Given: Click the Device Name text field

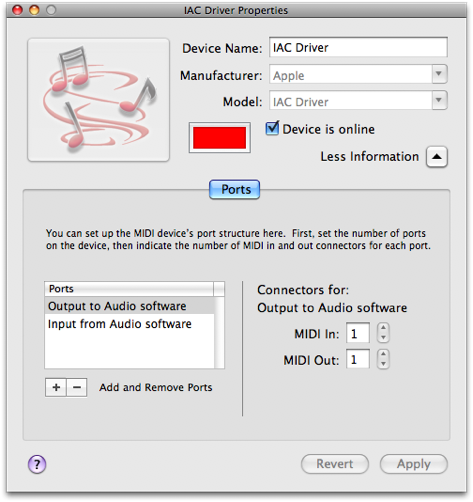Looking at the screenshot, I should point(358,47).
